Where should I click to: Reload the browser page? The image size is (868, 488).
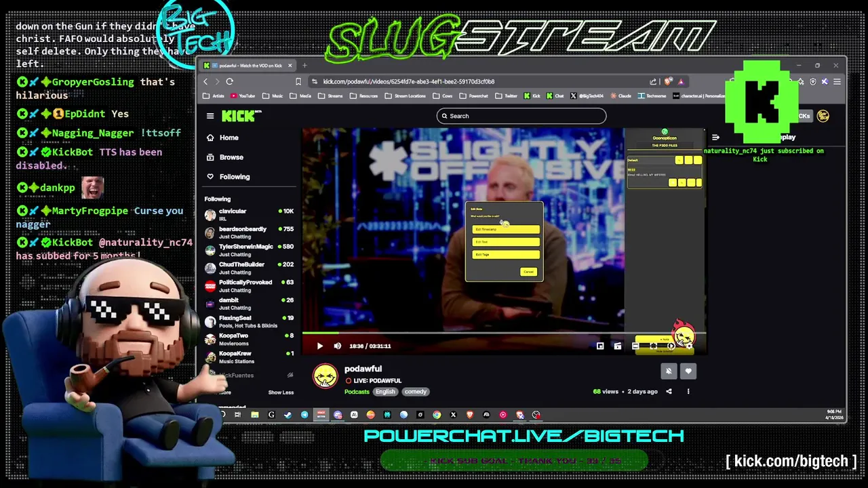[x=229, y=81]
